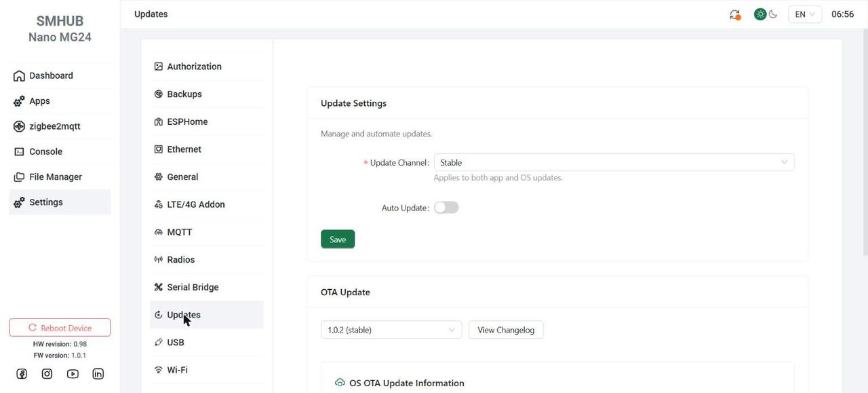Open MQTT settings
The height and width of the screenshot is (393, 868).
point(206,232)
